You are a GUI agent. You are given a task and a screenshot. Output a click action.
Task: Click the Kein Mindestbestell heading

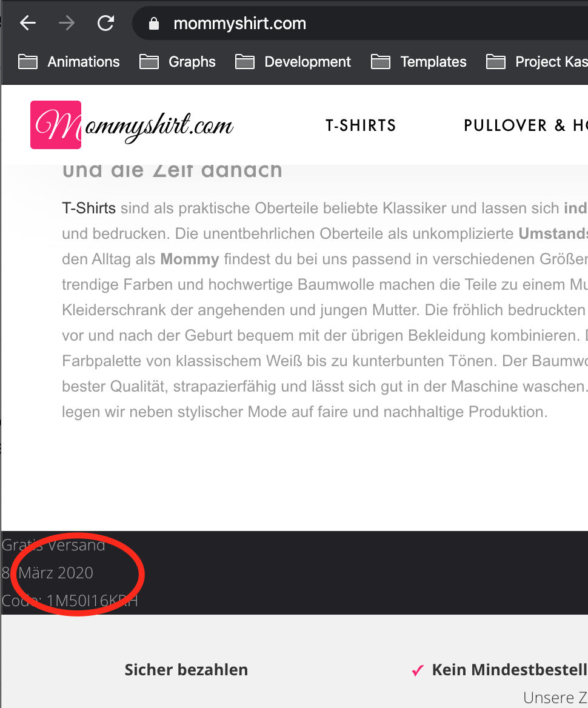(510, 670)
